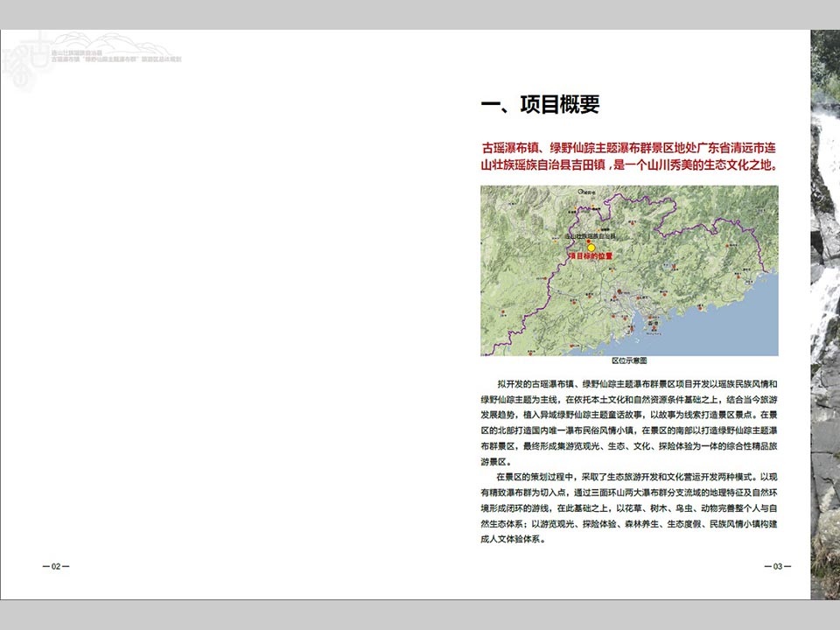Image resolution: width=840 pixels, height=630 pixels.
Task: Click the body line beginning "拟开发的古瑶瀑布镇"
Action: coord(637,383)
